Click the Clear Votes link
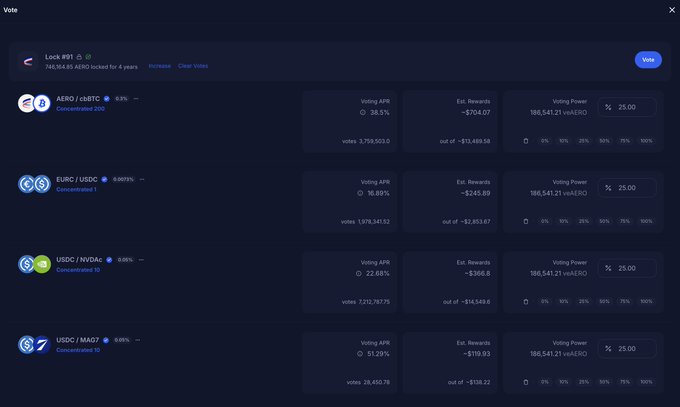The image size is (680, 407). click(x=193, y=66)
